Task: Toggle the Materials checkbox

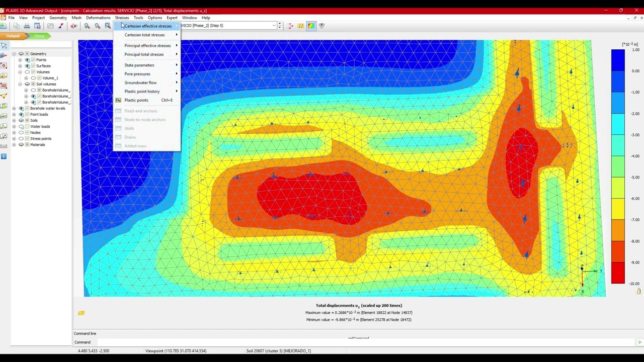Action: 27,144
